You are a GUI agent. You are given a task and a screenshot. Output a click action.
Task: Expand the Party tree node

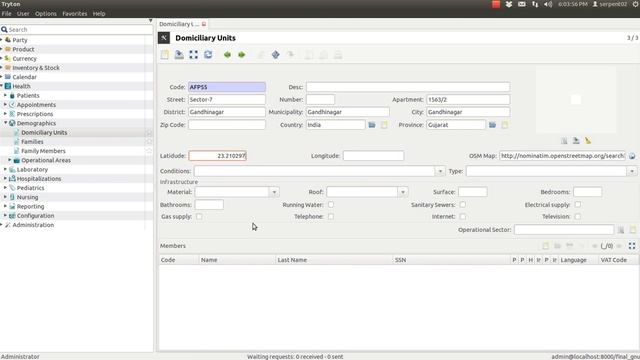click(2, 40)
